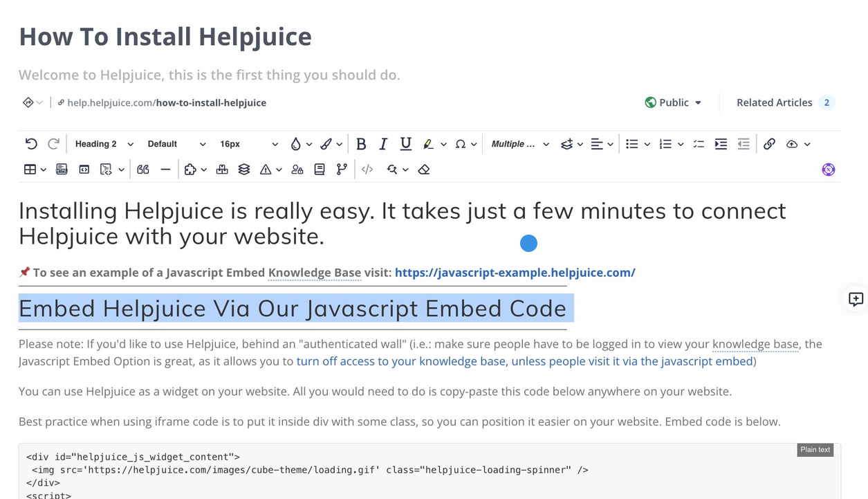Click the bulleted list icon

(631, 144)
